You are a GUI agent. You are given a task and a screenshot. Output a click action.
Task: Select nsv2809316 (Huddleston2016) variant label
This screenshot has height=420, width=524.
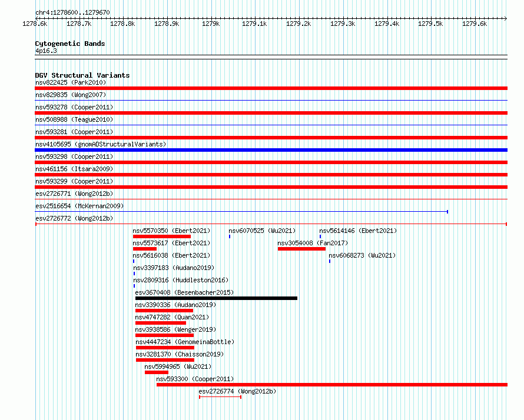[181, 280]
